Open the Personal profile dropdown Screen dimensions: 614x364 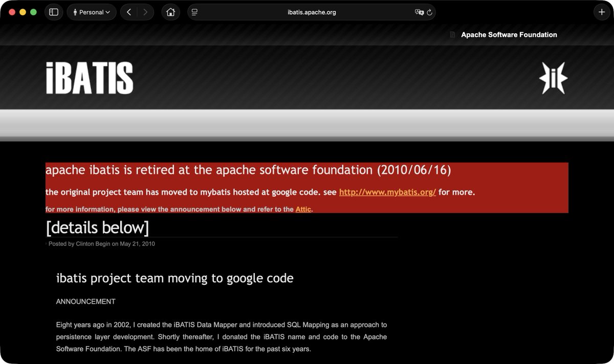click(x=92, y=12)
